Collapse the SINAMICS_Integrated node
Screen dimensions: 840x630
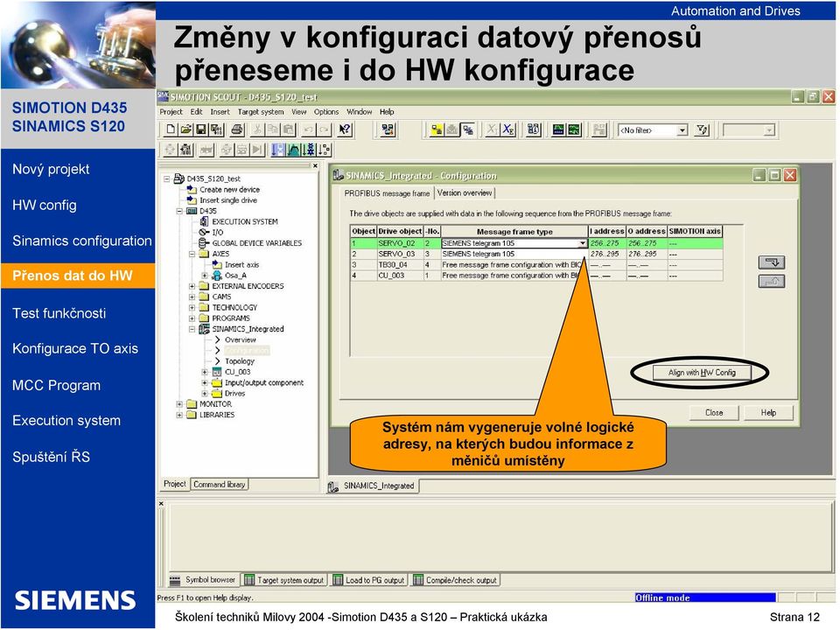point(192,329)
